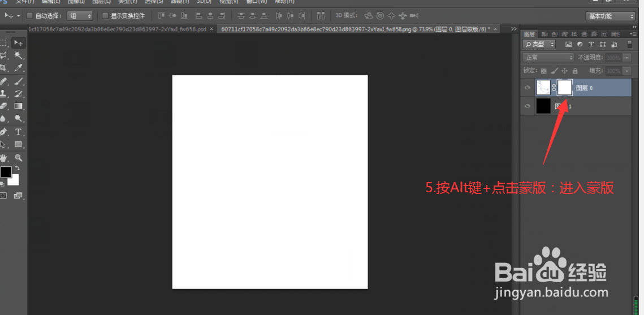Image resolution: width=644 pixels, height=315 pixels.
Task: Select the white layer mask thumbnail
Action: [564, 88]
